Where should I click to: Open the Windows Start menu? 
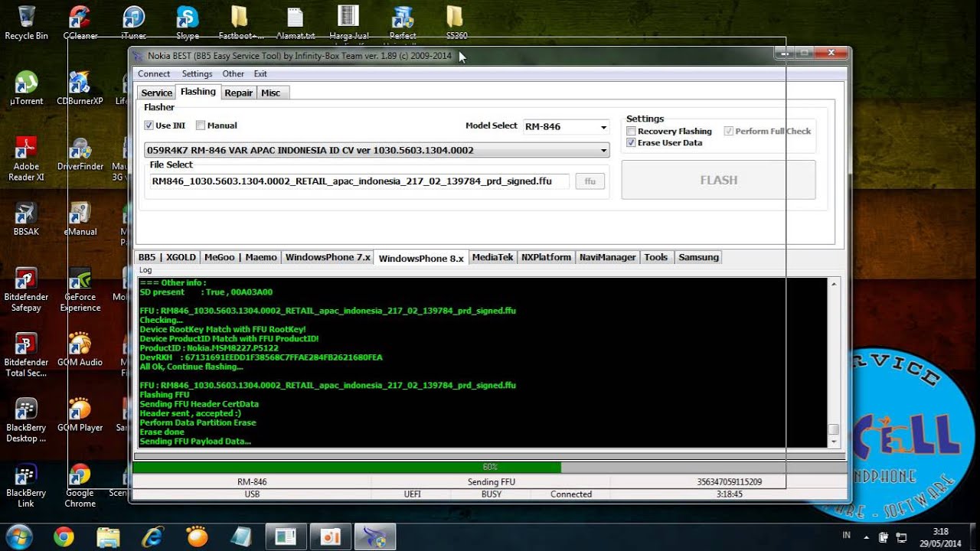pyautogui.click(x=18, y=536)
